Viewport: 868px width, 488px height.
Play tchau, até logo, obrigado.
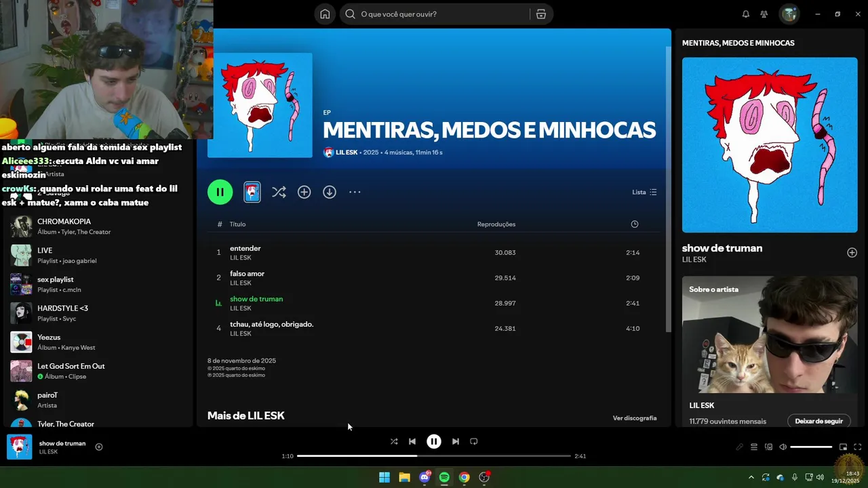[x=434, y=329]
